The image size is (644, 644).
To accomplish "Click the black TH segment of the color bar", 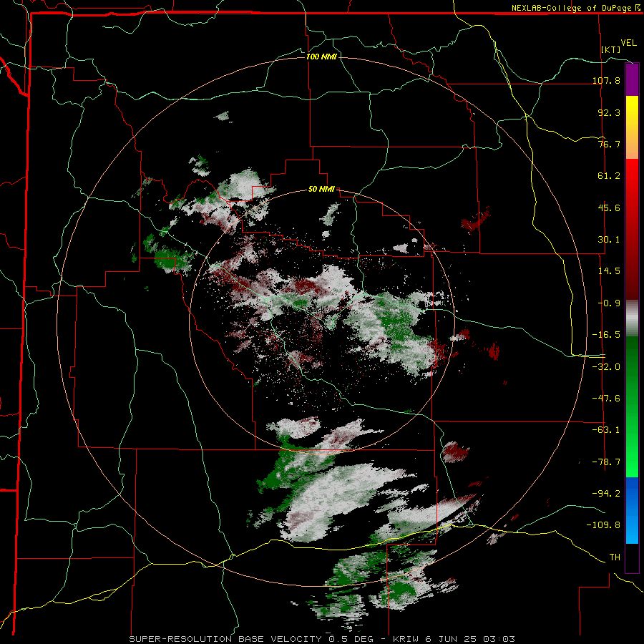I will (x=632, y=557).
